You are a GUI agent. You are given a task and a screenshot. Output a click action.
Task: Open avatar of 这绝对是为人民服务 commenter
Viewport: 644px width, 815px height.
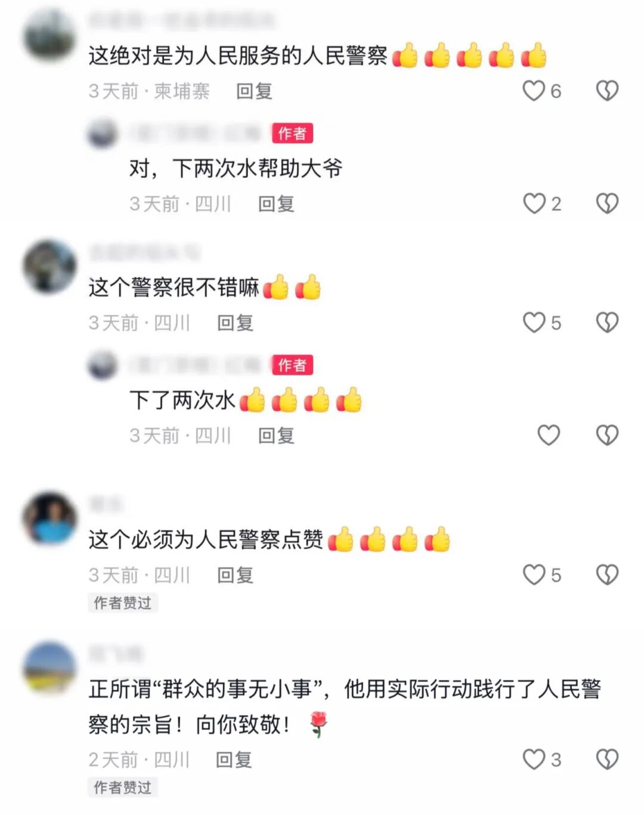50,34
